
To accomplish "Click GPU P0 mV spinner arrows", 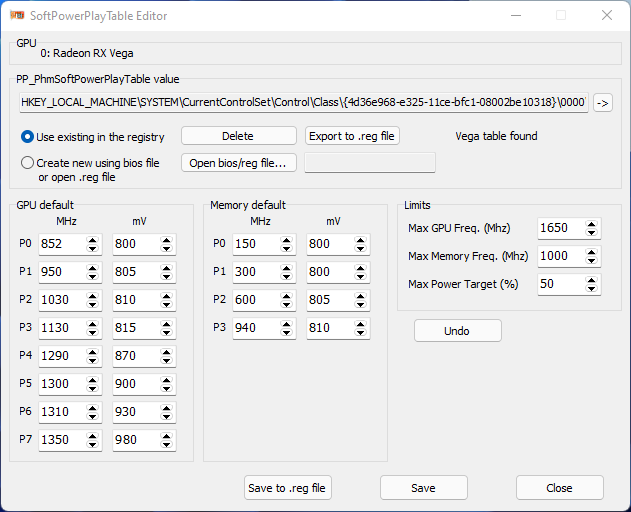I will pos(167,244).
